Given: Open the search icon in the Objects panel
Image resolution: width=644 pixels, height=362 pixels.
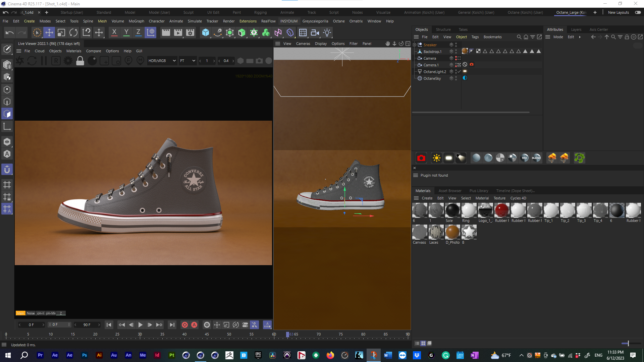Looking at the screenshot, I should coord(519,37).
